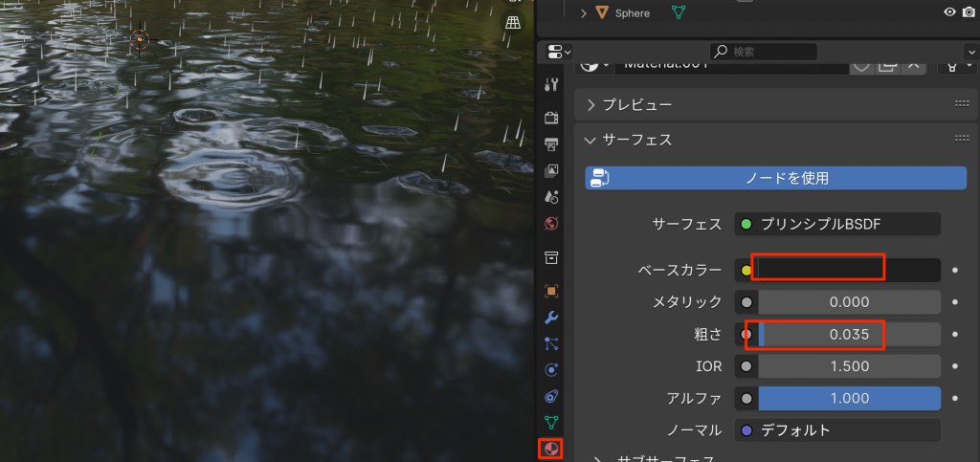Select the Material properties tab
The width and height of the screenshot is (980, 462).
coord(551,448)
